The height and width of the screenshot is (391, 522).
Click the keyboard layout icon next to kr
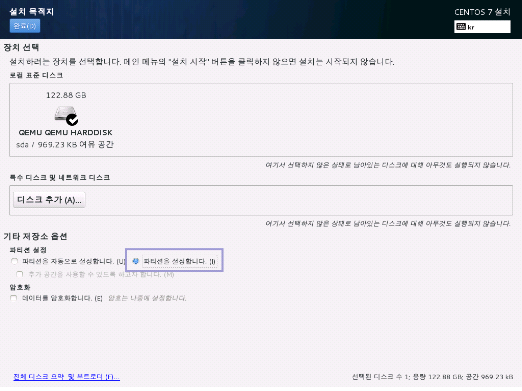(x=461, y=27)
